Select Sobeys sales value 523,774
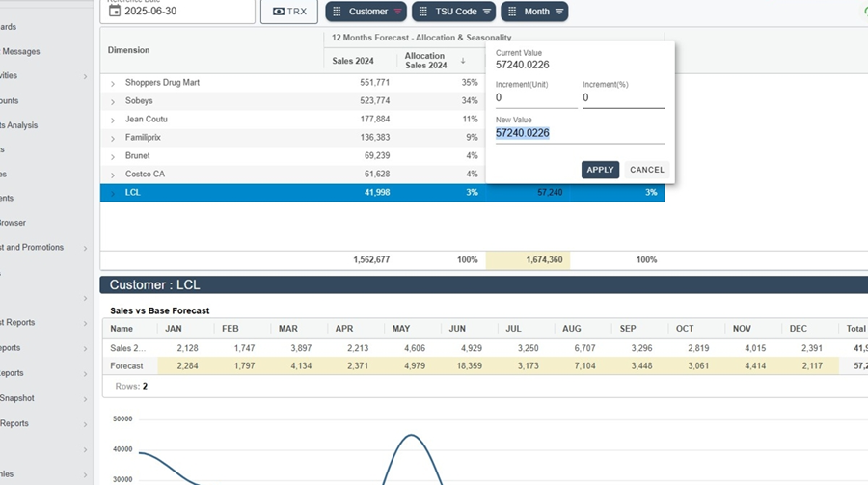The width and height of the screenshot is (868, 485). [x=375, y=101]
